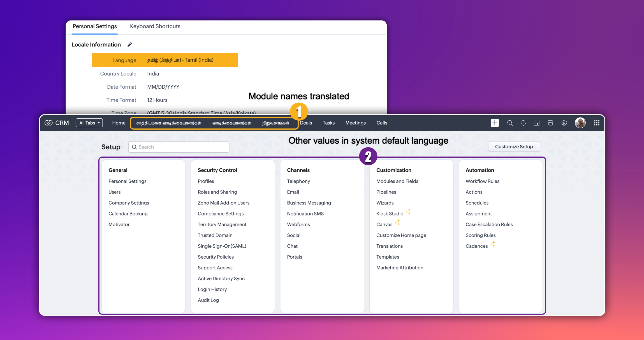
Task: Click the user profile avatar
Action: [580, 123]
